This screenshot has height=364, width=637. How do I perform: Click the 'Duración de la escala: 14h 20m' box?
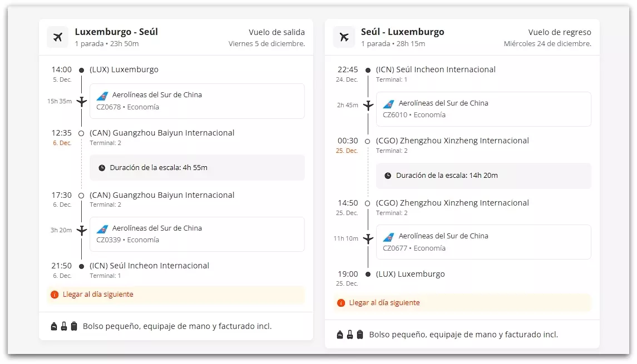pyautogui.click(x=483, y=176)
